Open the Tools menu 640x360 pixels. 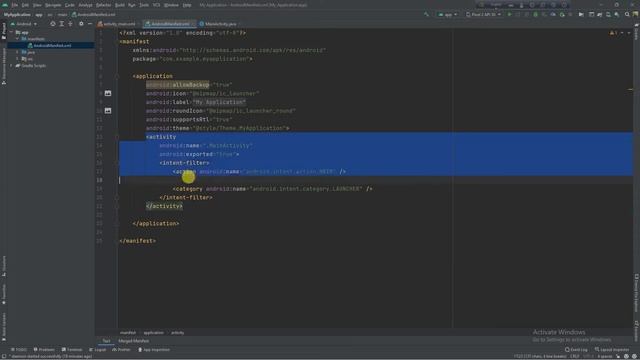click(x=144, y=5)
